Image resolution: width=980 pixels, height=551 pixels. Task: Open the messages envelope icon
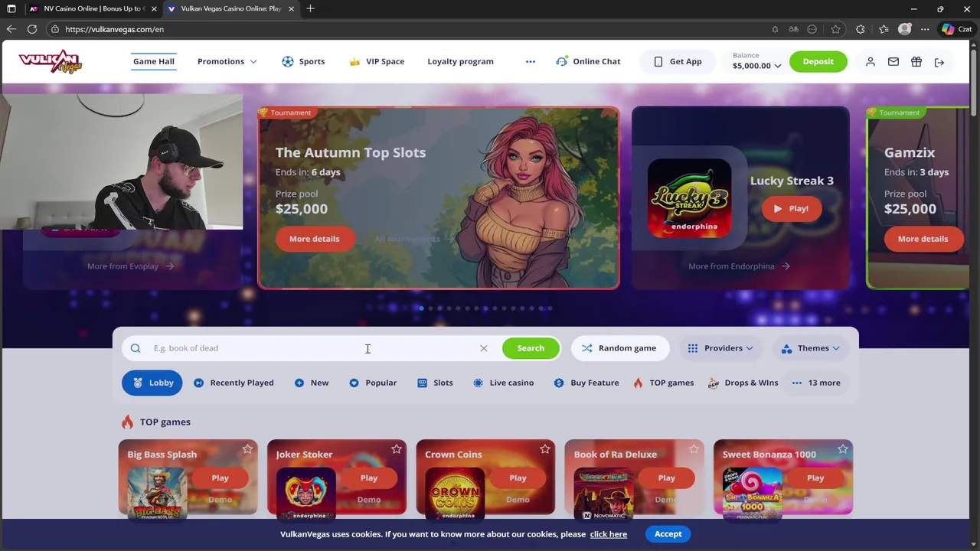click(x=893, y=61)
